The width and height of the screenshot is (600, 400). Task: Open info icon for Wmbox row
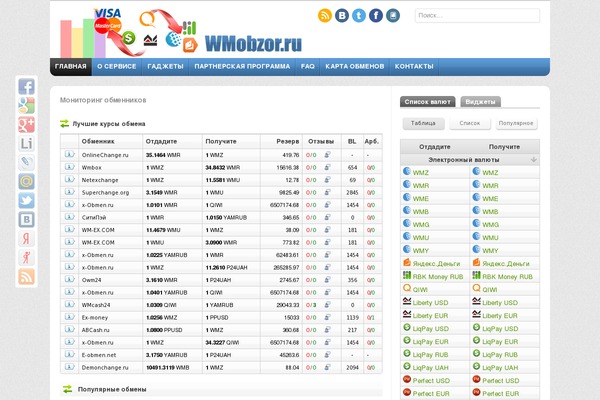tap(69, 167)
